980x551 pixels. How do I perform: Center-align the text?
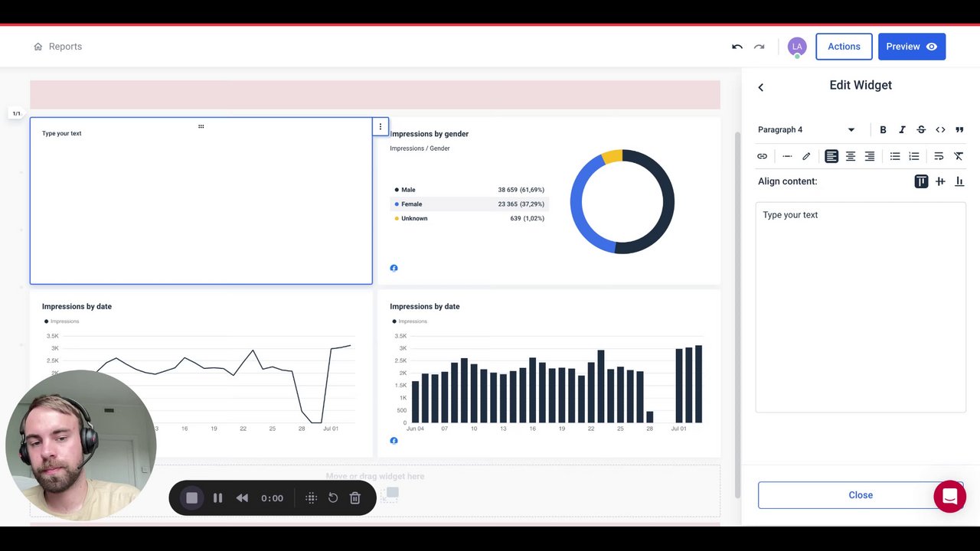point(851,156)
